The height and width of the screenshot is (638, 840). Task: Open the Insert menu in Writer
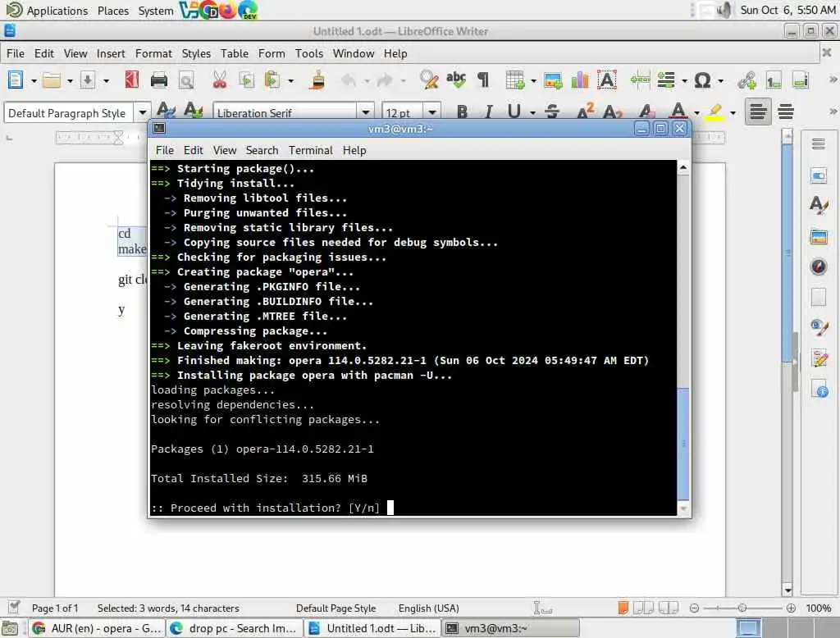(111, 53)
